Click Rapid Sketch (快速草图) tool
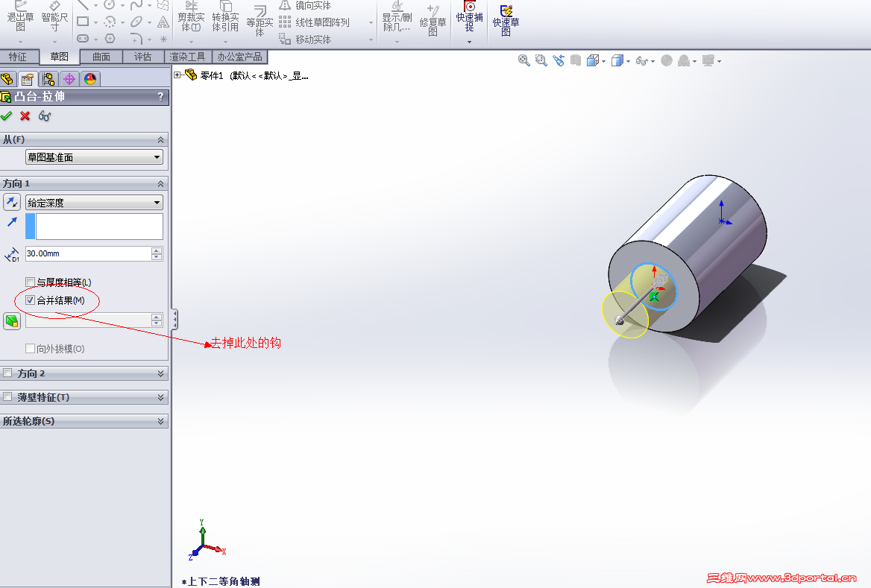 click(x=506, y=20)
